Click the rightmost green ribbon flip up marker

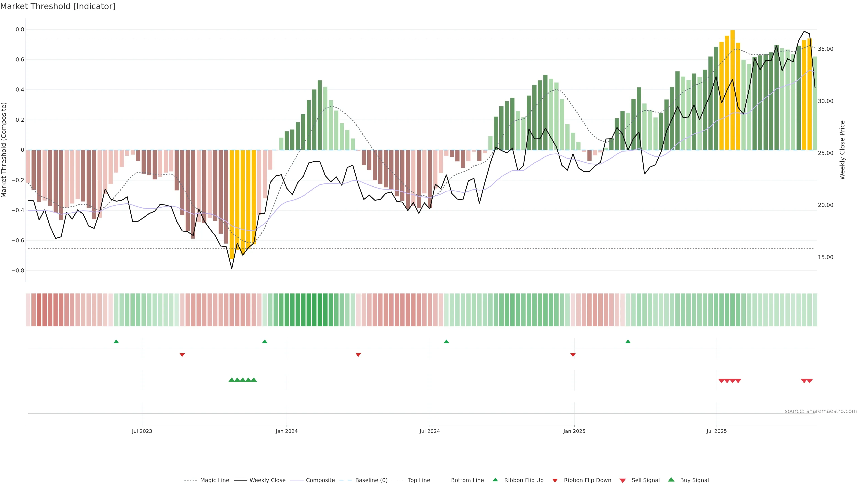click(x=628, y=342)
